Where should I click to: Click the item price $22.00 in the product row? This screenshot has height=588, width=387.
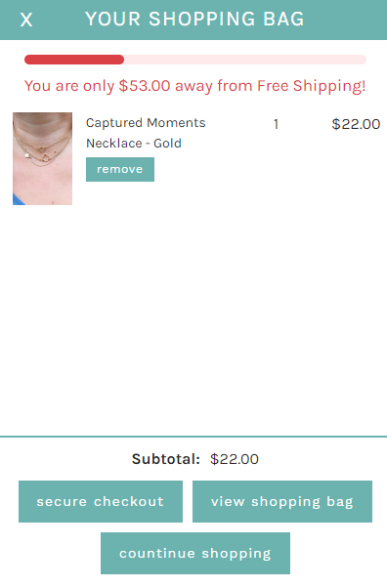(x=356, y=124)
